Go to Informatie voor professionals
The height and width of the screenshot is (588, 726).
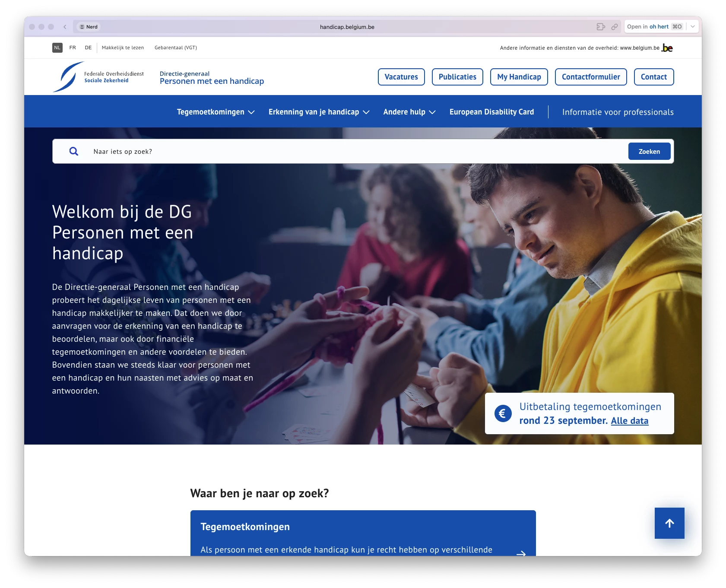coord(618,112)
